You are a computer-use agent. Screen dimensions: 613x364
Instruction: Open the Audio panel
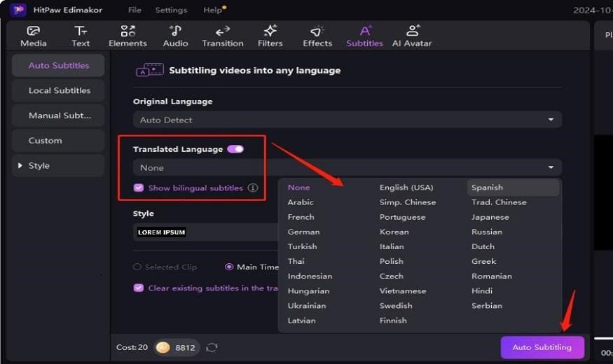[176, 36]
